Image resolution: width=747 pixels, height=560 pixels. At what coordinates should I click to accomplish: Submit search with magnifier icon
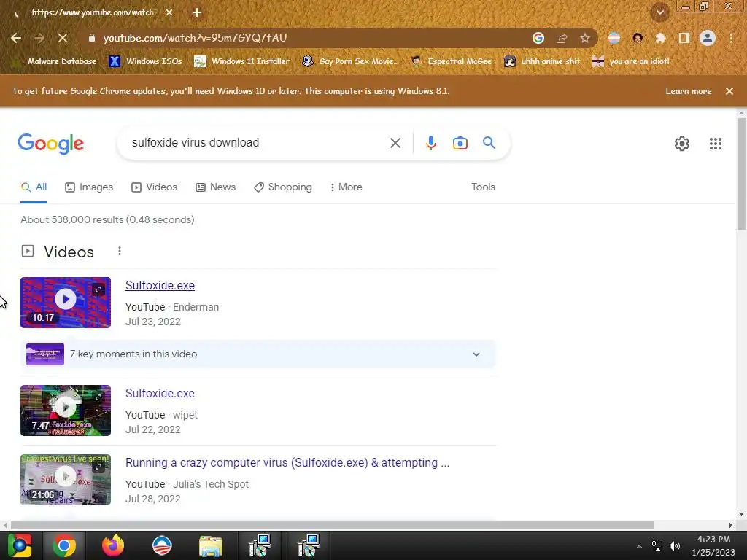point(489,142)
